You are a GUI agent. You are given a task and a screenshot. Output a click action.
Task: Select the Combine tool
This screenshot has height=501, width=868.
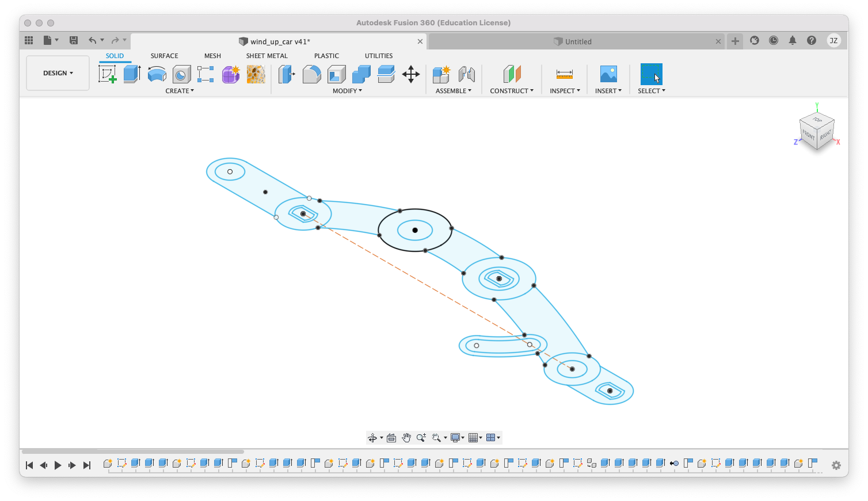pos(361,74)
